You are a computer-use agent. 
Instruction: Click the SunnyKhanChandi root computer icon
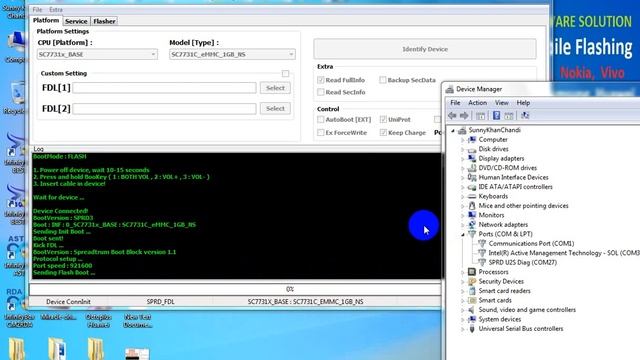tap(462, 130)
